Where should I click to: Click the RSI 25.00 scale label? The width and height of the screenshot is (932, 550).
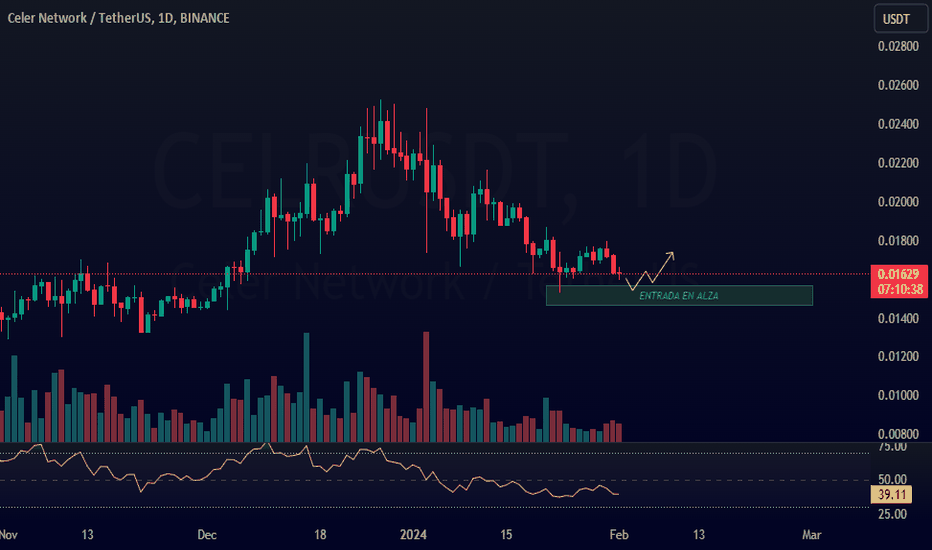pos(892,514)
